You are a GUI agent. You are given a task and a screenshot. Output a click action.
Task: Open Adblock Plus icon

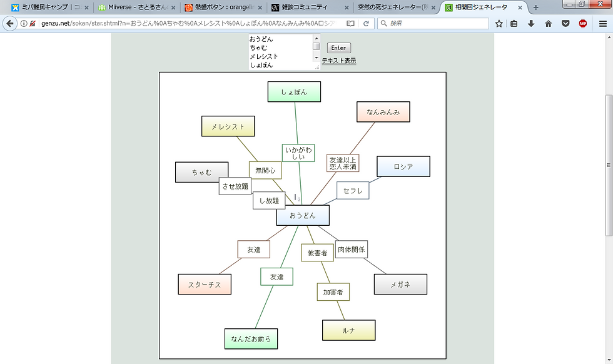pos(582,24)
